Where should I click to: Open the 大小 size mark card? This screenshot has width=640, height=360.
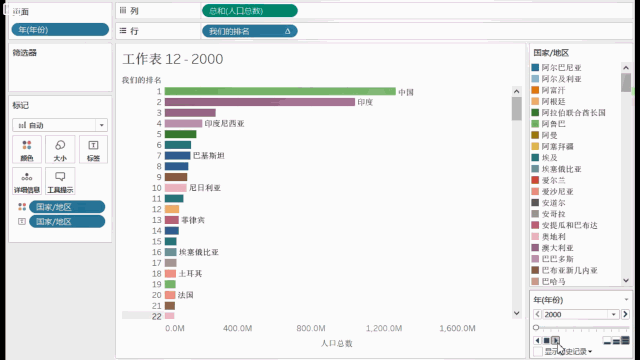tap(60, 150)
